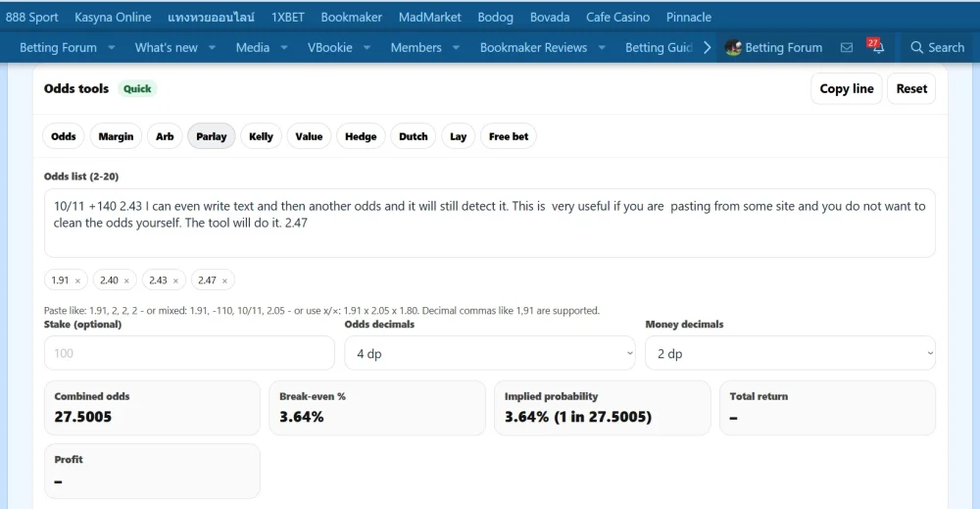The height and width of the screenshot is (509, 980).
Task: Open the Bookmaker link in top bar
Action: (351, 18)
